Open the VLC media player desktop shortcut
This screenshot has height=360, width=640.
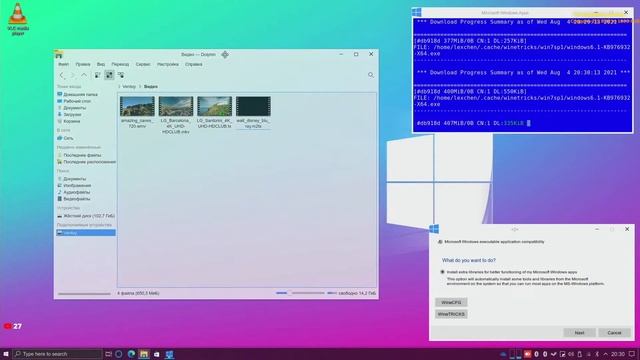point(18,19)
